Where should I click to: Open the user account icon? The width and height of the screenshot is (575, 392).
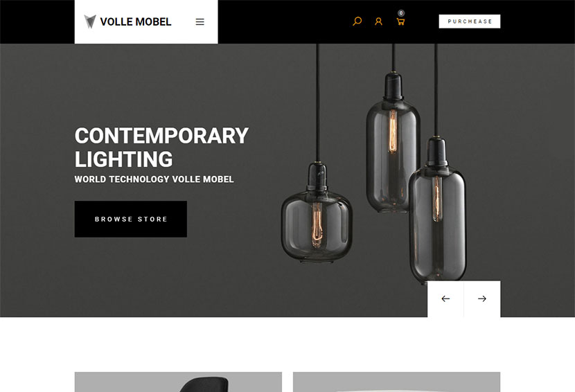click(378, 21)
